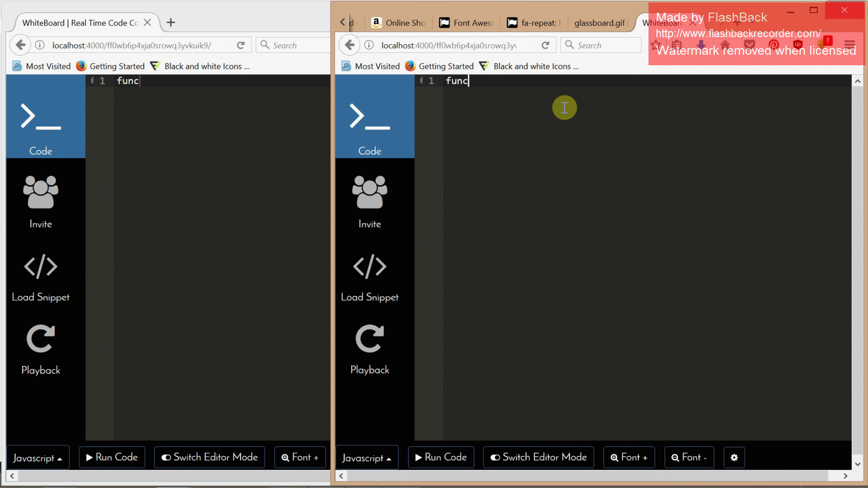Click the right window's horizontal scrollbar
This screenshot has width=868, height=488.
583,475
